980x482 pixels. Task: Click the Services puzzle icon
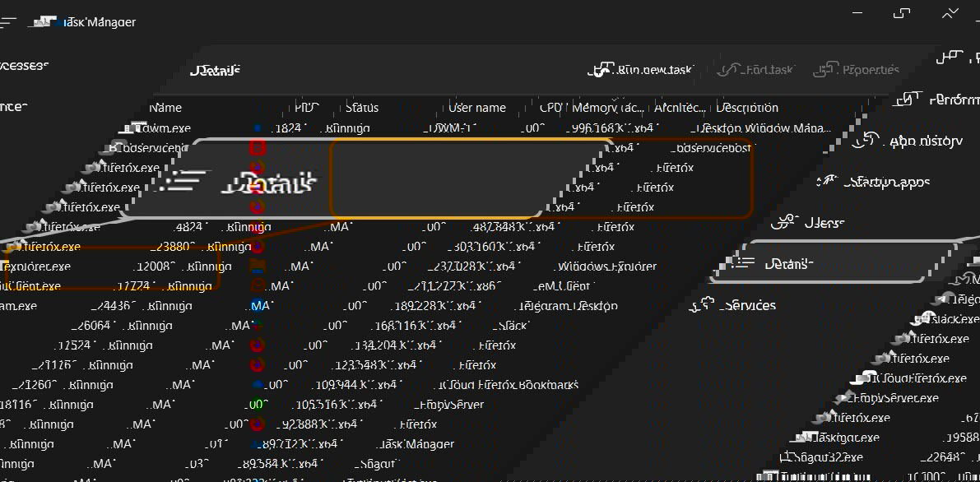[x=702, y=304]
